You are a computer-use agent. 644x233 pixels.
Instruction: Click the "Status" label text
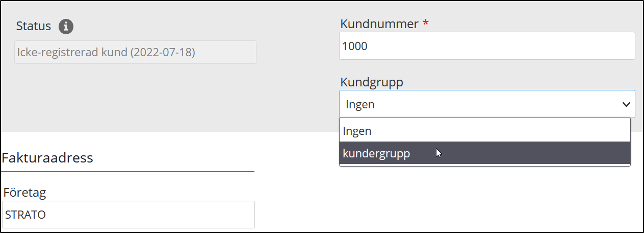(34, 26)
